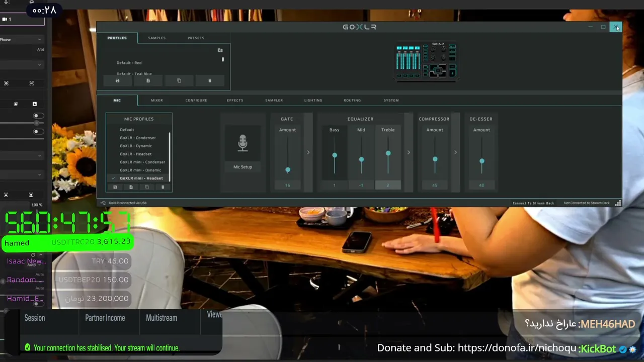Switch to the Samples tab
Screen dimensions: 644x362
156,38
